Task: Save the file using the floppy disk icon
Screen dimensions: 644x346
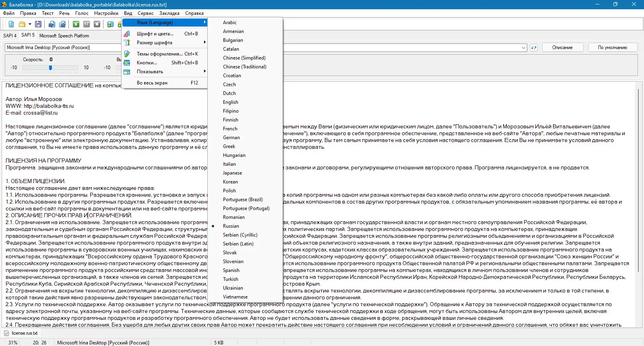Action: click(x=38, y=24)
